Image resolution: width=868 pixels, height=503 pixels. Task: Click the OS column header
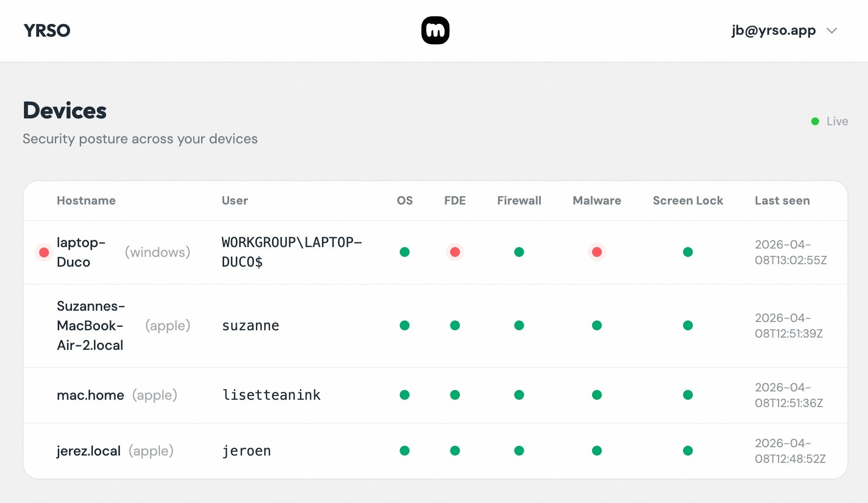405,201
